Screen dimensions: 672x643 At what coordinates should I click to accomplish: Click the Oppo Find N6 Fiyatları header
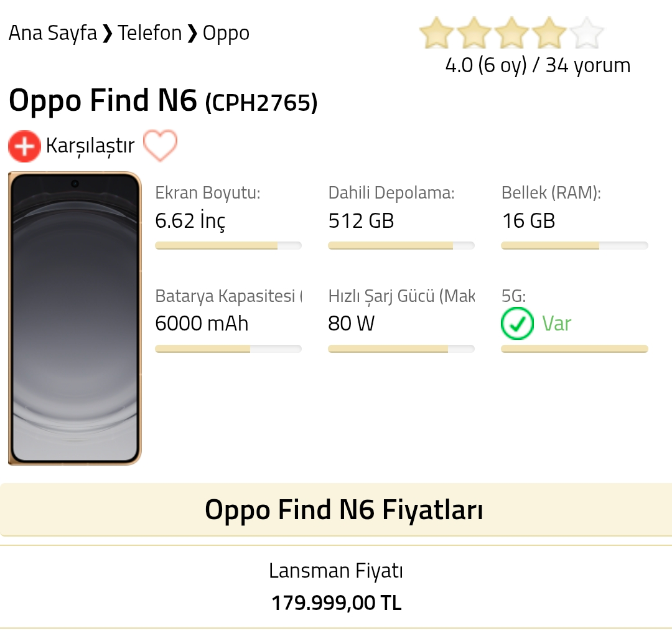point(336,510)
